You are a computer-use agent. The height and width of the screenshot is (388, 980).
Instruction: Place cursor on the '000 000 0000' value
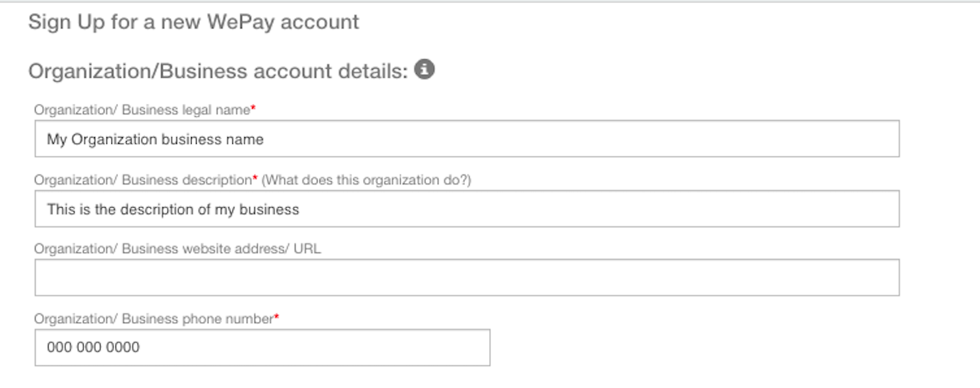(93, 347)
